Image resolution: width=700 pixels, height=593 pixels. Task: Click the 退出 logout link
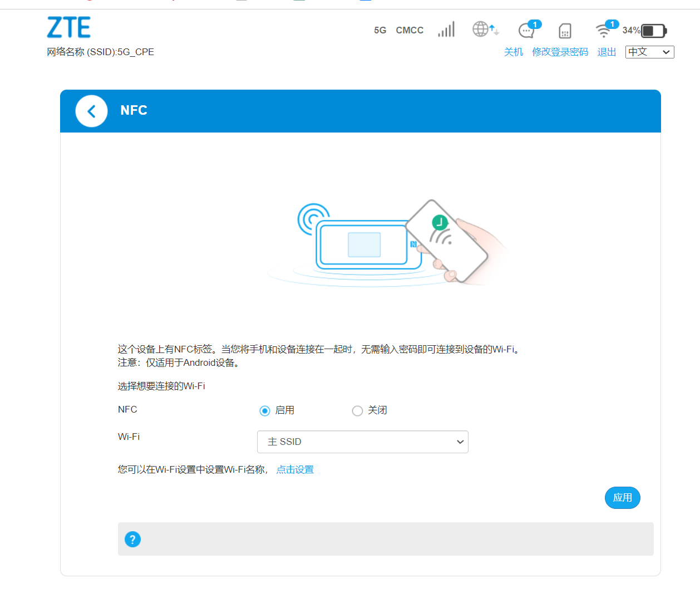point(607,52)
